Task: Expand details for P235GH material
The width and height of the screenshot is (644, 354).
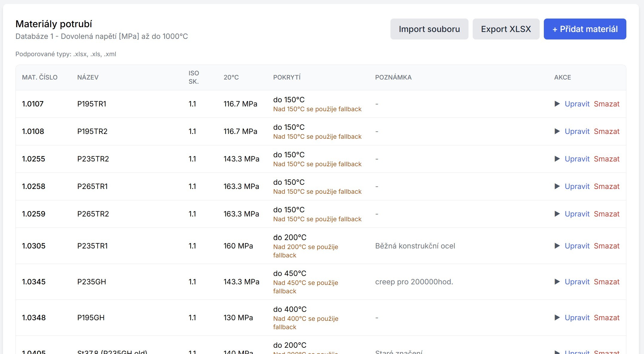Action: [x=557, y=282]
